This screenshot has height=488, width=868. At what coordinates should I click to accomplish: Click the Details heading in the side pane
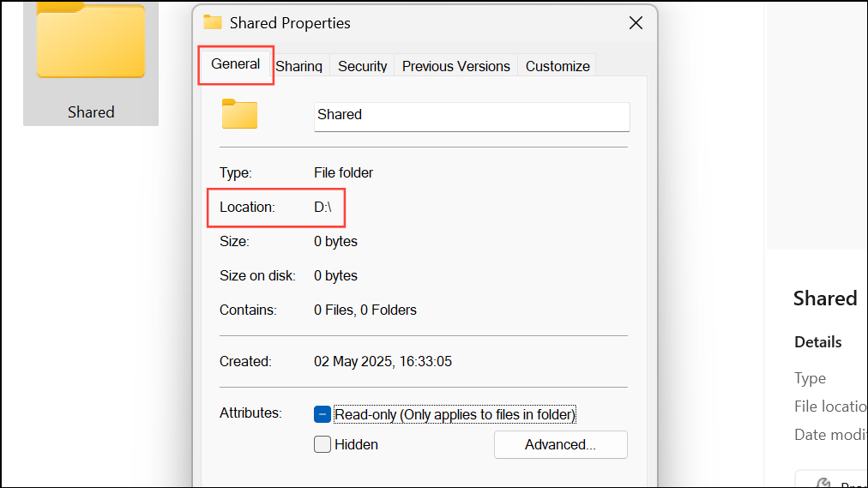(817, 341)
